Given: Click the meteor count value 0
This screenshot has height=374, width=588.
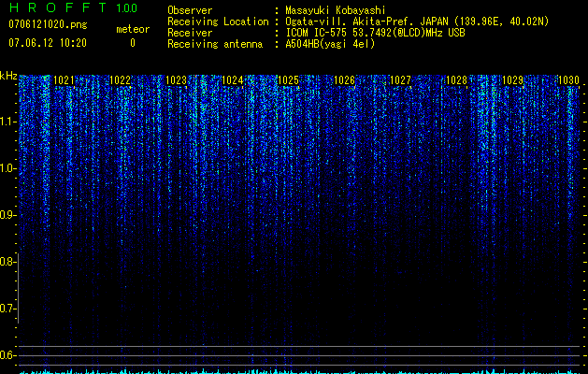Looking at the screenshot, I should tap(133, 43).
